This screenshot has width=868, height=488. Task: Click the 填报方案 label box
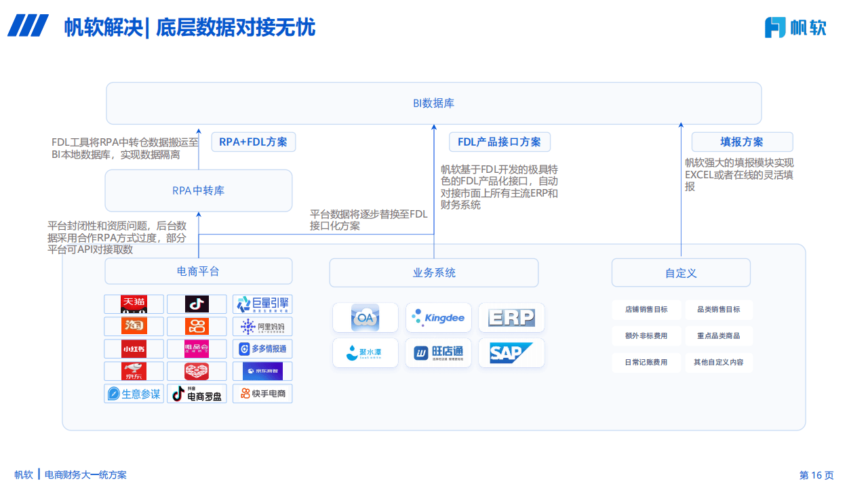(x=741, y=142)
